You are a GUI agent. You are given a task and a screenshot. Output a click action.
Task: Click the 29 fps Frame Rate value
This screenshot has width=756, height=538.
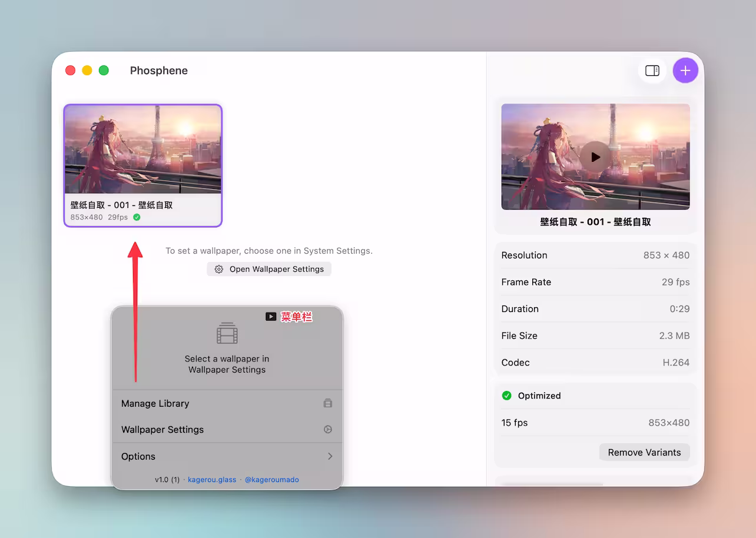(675, 282)
